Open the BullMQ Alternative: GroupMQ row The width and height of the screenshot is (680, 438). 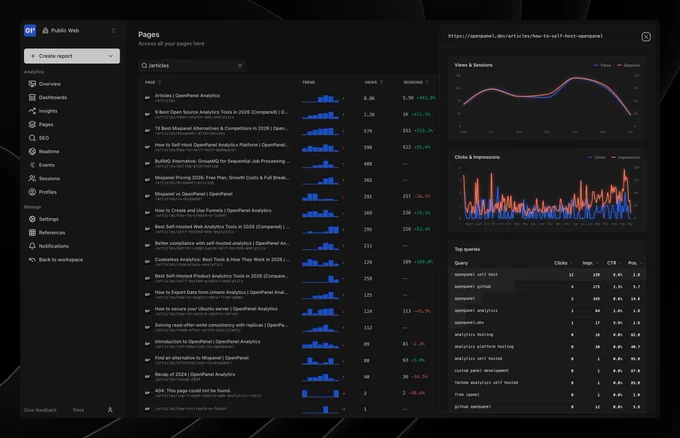click(290, 163)
